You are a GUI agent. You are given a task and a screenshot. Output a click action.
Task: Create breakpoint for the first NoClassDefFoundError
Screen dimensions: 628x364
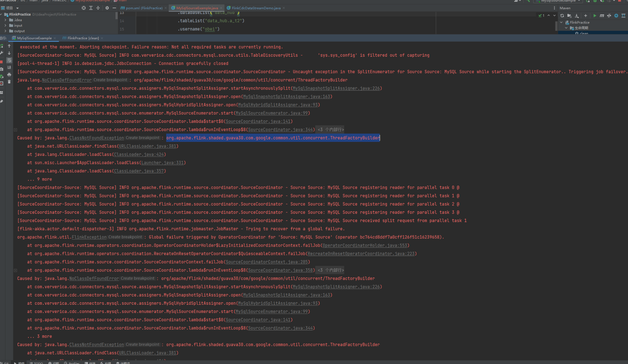coord(110,80)
